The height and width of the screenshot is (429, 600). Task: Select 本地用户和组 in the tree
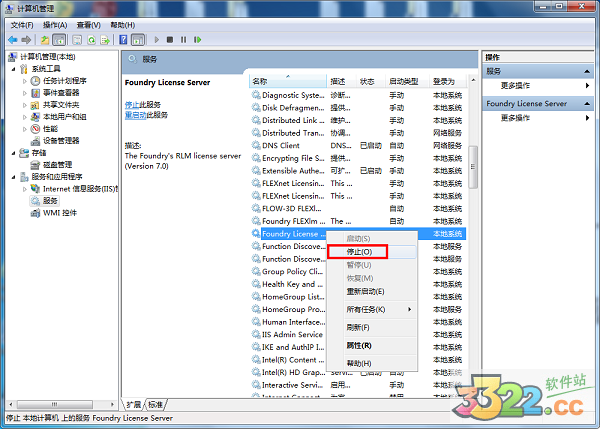(x=65, y=117)
